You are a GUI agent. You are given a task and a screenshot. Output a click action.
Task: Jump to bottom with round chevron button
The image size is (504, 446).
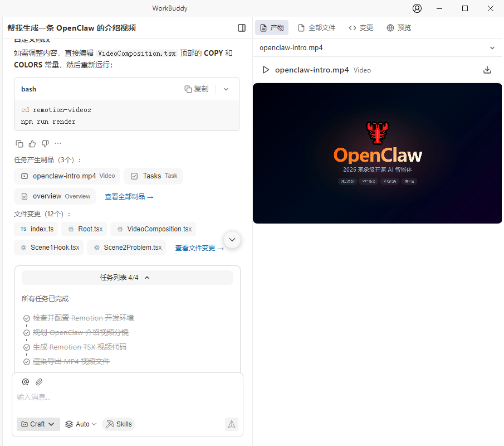pos(232,240)
